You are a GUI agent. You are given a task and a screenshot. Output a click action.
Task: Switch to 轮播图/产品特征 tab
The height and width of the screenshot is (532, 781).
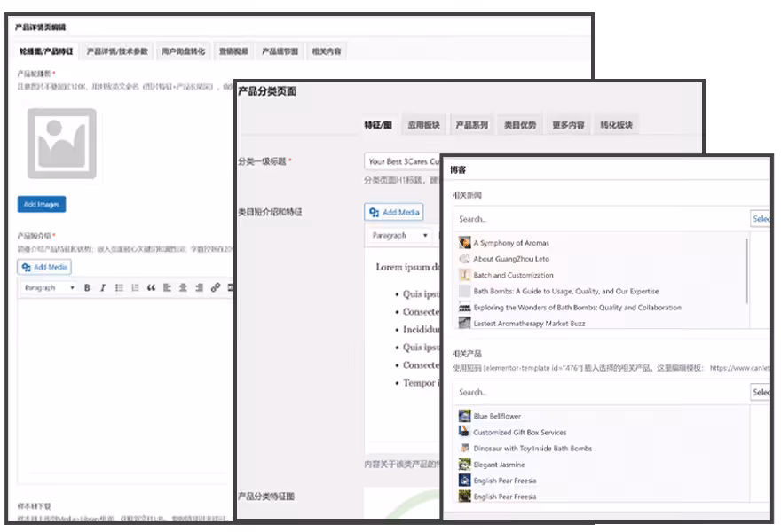click(x=46, y=51)
